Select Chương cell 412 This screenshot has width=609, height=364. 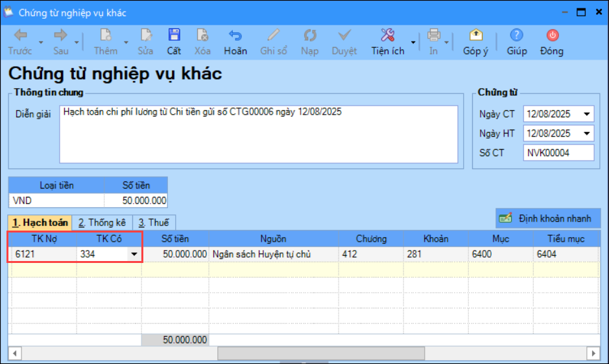click(371, 254)
